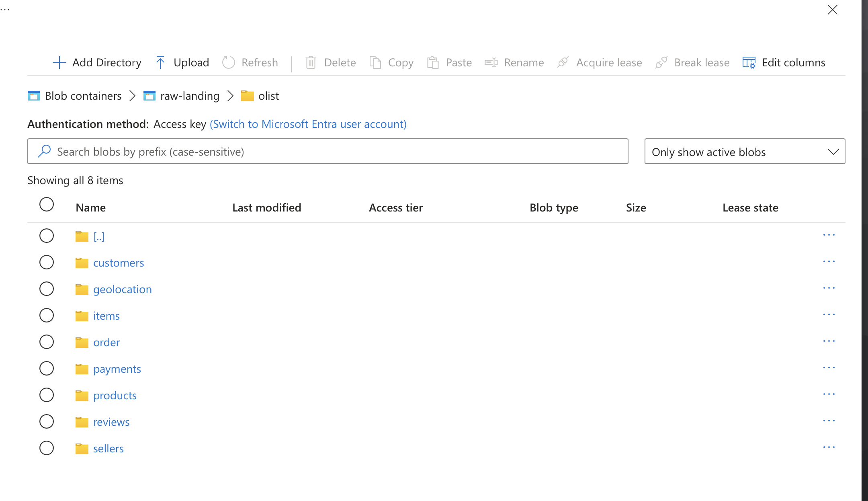Go to the raw-landing breadcrumb

pyautogui.click(x=190, y=96)
